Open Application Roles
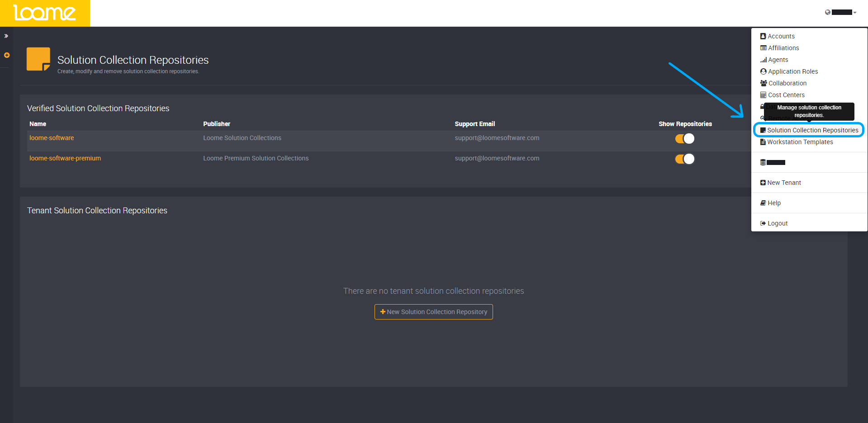This screenshot has width=868, height=423. [793, 71]
